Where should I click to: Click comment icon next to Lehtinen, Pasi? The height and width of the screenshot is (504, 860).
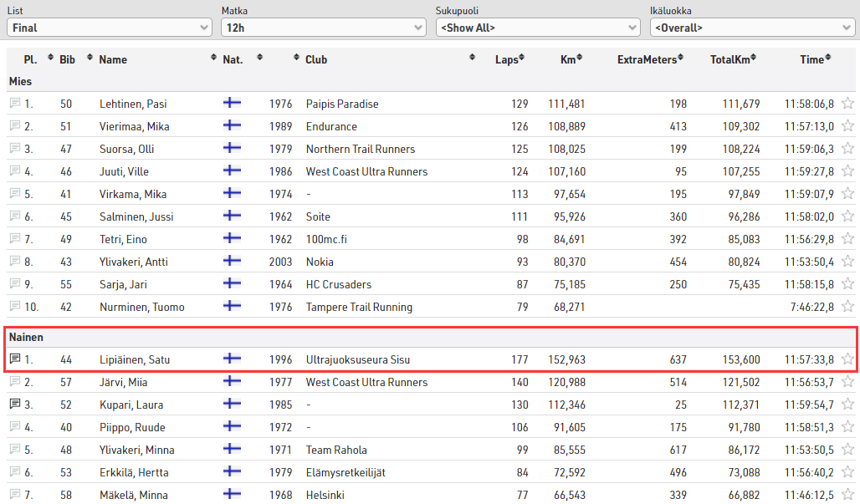click(14, 104)
